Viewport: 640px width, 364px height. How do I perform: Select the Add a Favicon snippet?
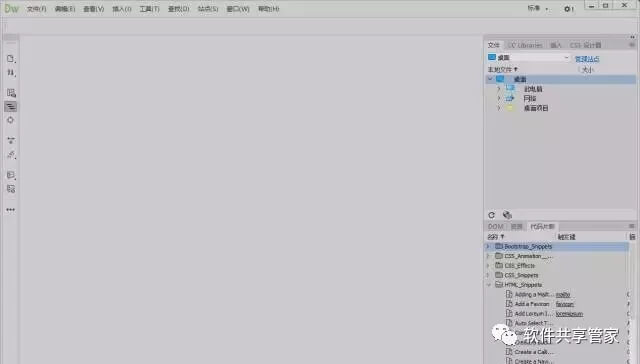click(x=532, y=304)
